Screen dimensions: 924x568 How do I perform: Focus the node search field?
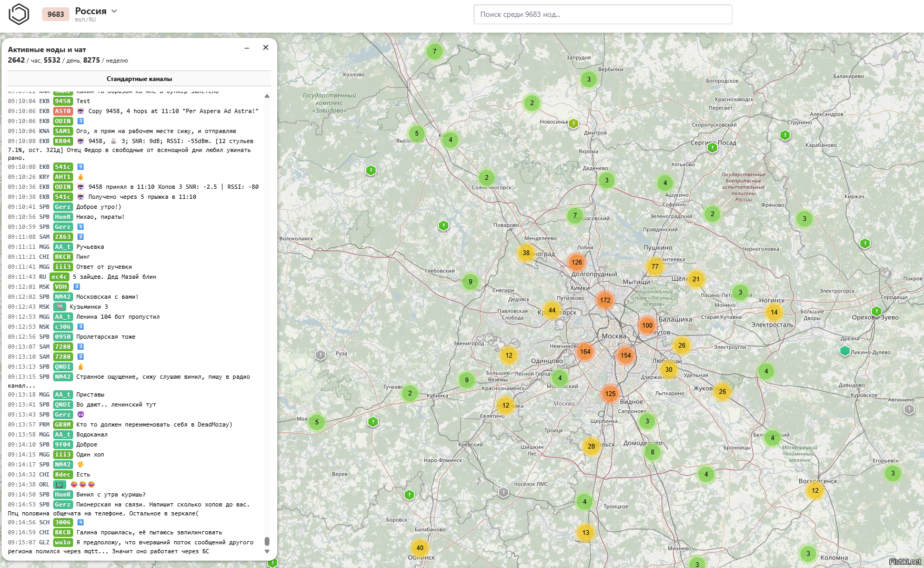pyautogui.click(x=602, y=14)
